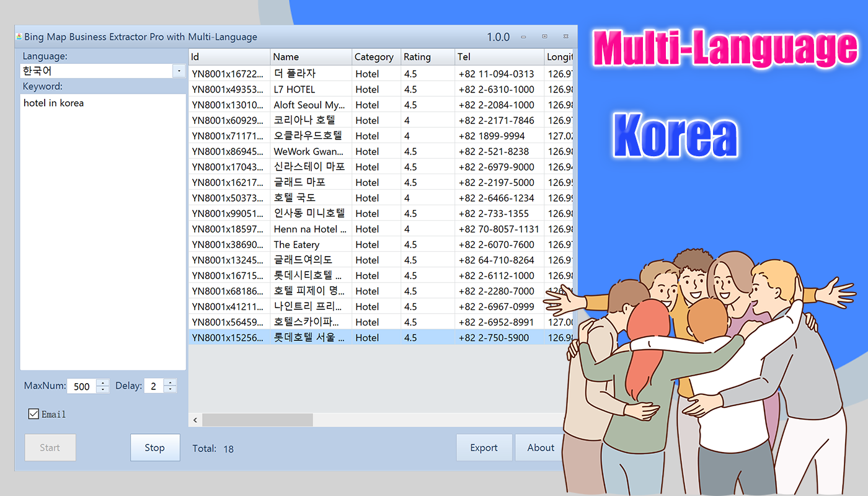Viewport: 868px width, 496px height.
Task: Uncheck the Email checkbox
Action: click(x=33, y=414)
